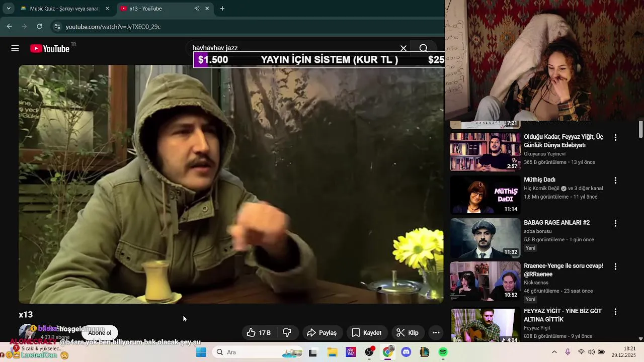Create a clip with Klip button
Screen dimensions: 644x362
[x=408, y=333]
